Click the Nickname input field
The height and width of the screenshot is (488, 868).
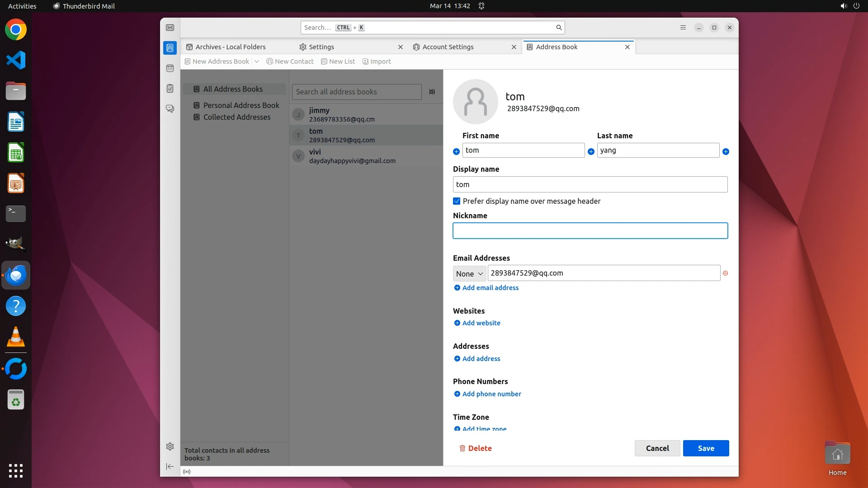click(590, 231)
